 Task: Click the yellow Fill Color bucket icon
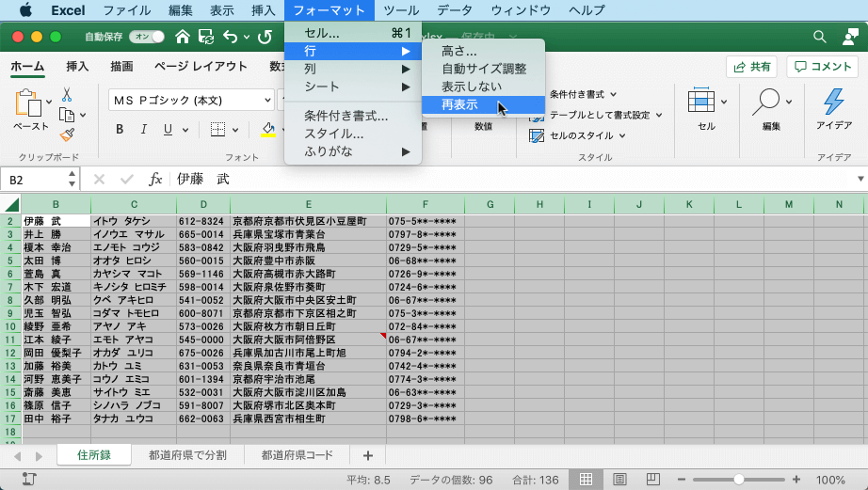click(x=268, y=130)
